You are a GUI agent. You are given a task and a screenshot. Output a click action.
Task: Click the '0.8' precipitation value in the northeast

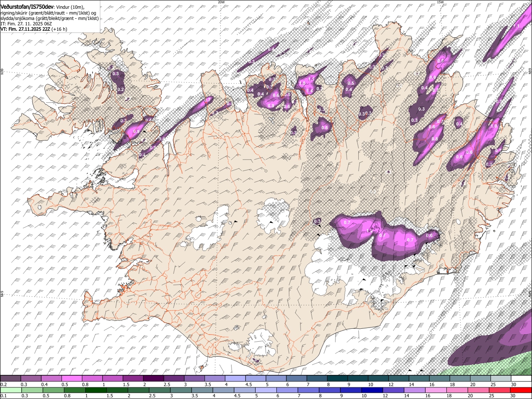point(435,139)
